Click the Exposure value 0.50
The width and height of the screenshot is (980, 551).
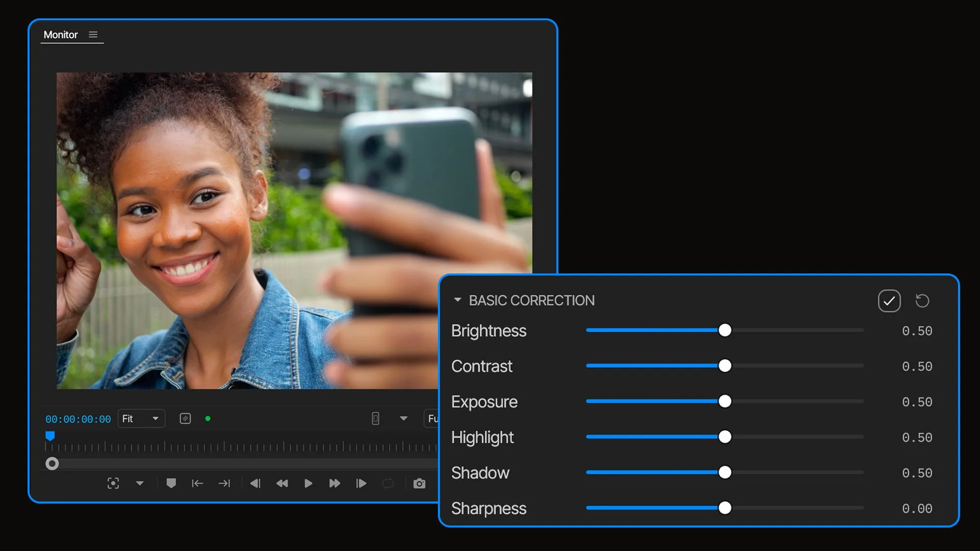pos(917,402)
